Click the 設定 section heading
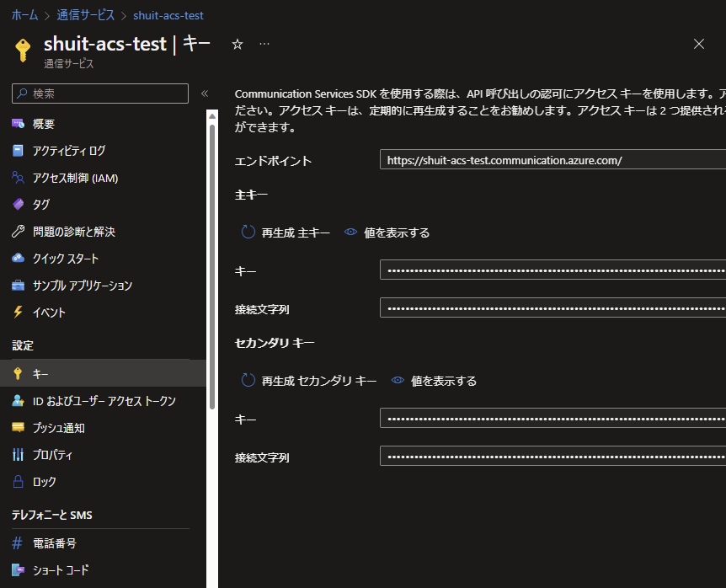The image size is (726, 588). [x=23, y=345]
